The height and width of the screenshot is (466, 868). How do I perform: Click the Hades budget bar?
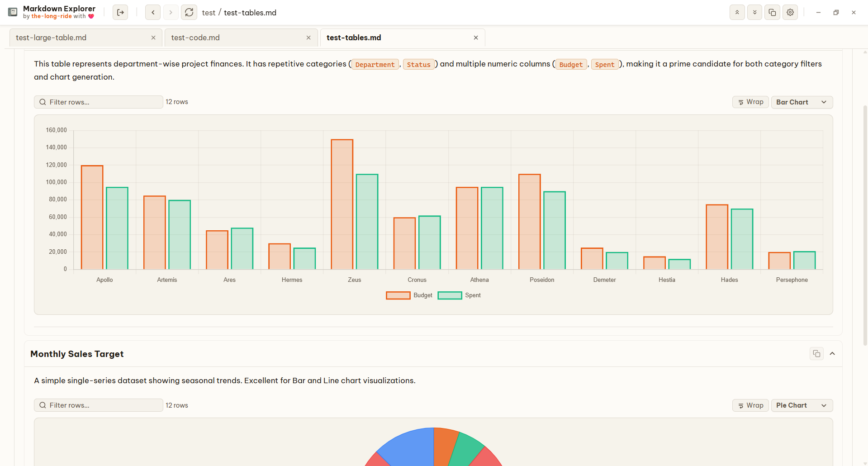[x=717, y=237]
